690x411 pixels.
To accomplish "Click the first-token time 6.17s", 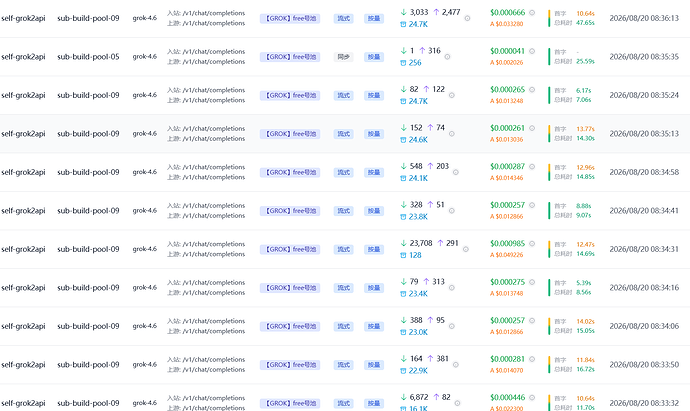I will 584,91.
